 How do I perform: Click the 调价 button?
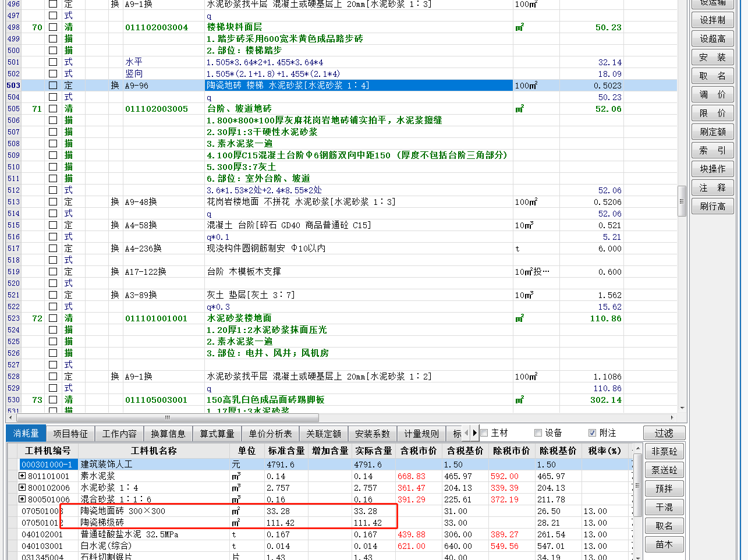(712, 94)
